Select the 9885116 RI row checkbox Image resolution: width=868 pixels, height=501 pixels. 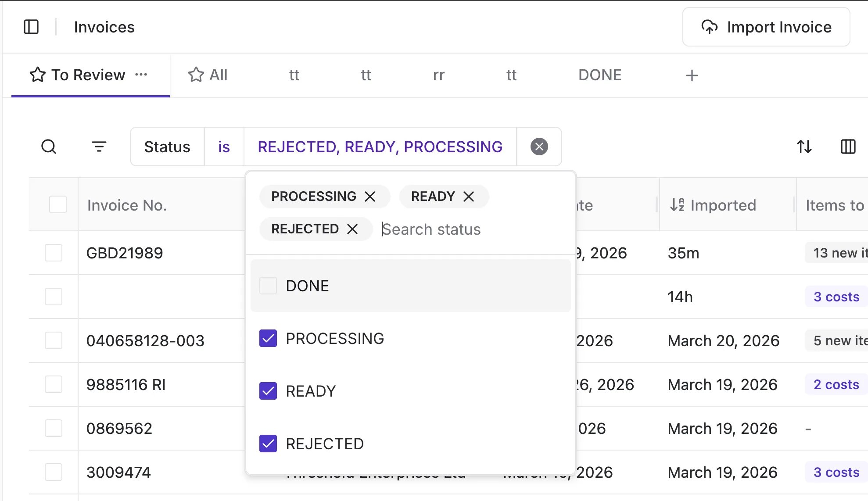pyautogui.click(x=54, y=384)
